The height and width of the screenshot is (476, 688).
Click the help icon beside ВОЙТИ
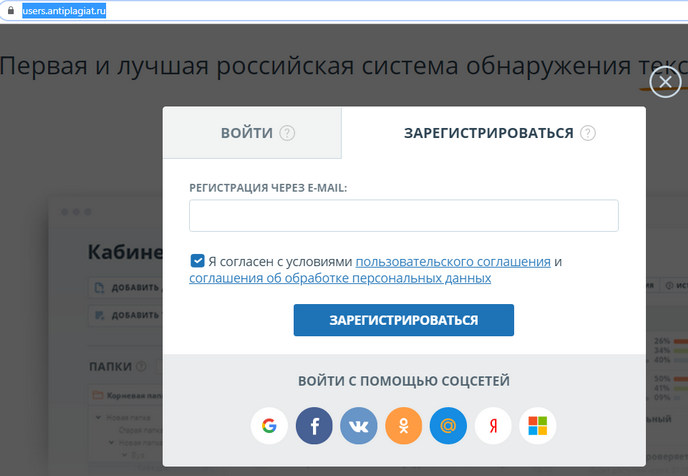[x=287, y=133]
